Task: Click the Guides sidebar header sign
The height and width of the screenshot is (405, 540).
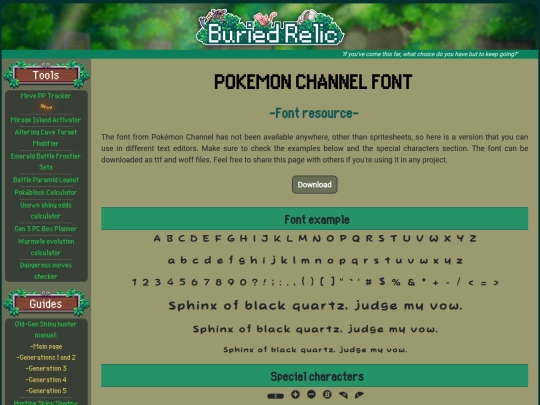Action: tap(46, 303)
